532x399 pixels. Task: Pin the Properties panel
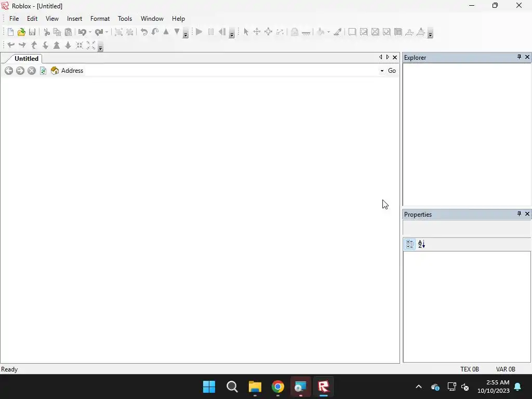coord(519,214)
